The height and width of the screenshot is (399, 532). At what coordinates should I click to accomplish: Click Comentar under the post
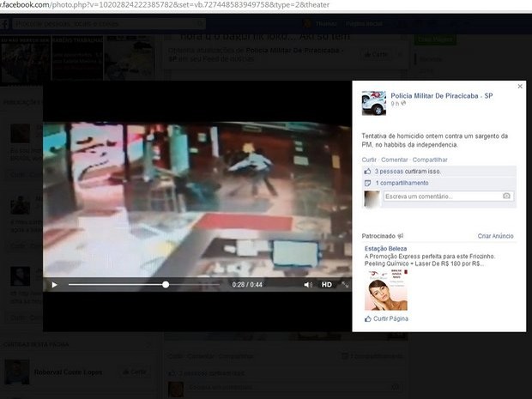coord(394,160)
